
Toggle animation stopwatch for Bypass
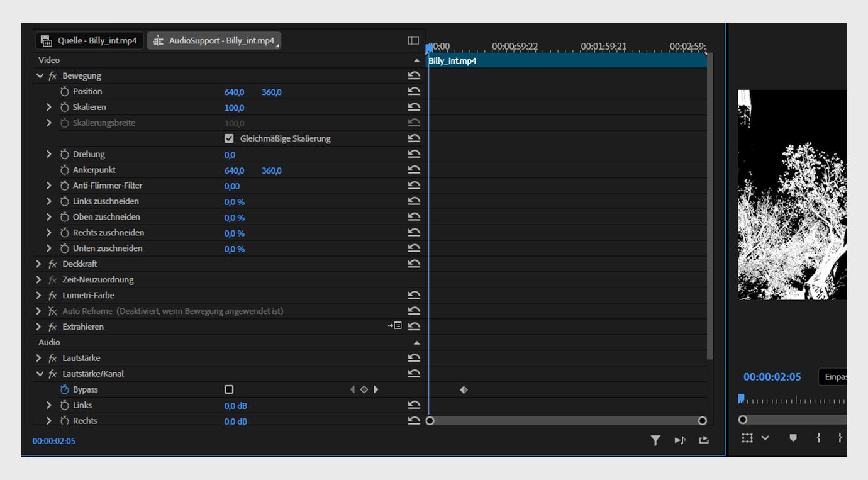[64, 389]
